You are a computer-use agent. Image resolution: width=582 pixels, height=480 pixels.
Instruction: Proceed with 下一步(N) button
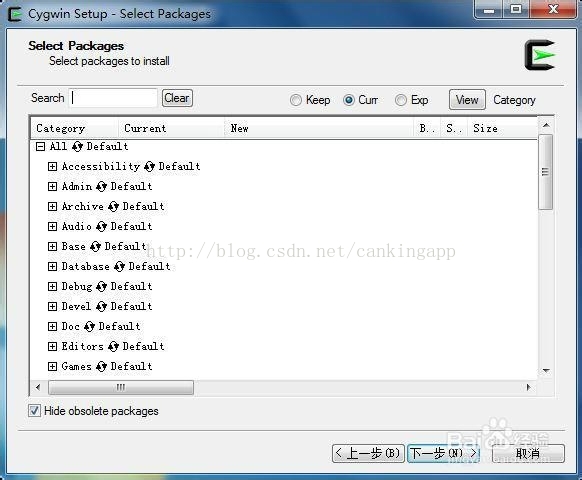pyautogui.click(x=444, y=453)
